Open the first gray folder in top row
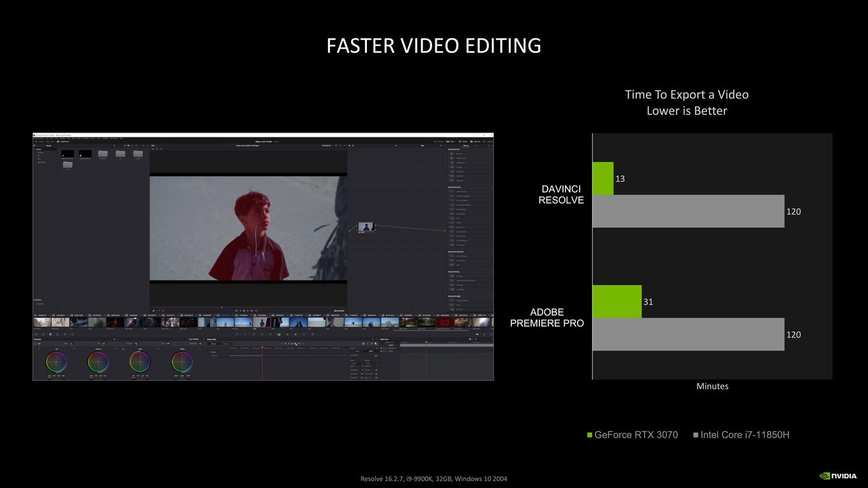Image resolution: width=868 pixels, height=488 pixels. [103, 154]
